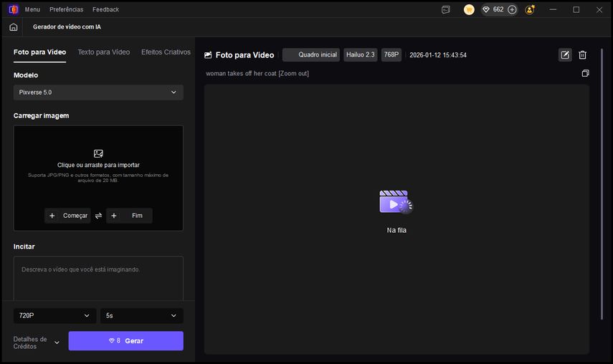Open the user account icon
The image size is (613, 364).
click(530, 10)
